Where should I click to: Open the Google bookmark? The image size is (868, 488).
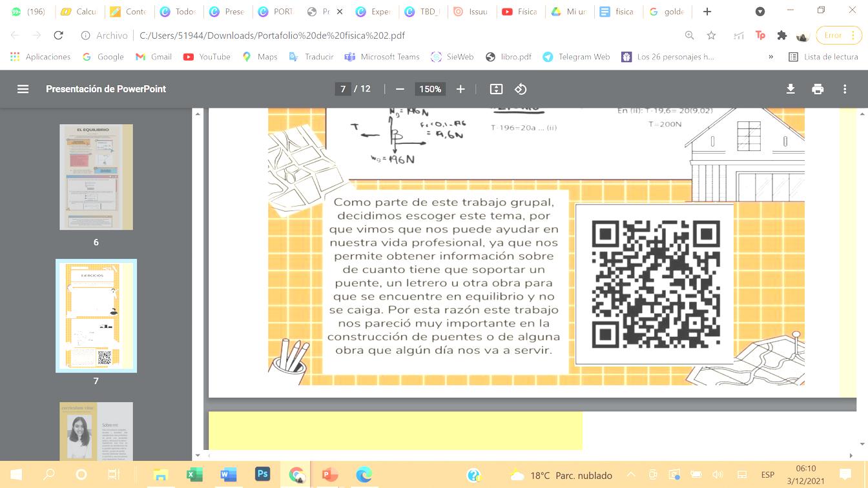point(103,57)
